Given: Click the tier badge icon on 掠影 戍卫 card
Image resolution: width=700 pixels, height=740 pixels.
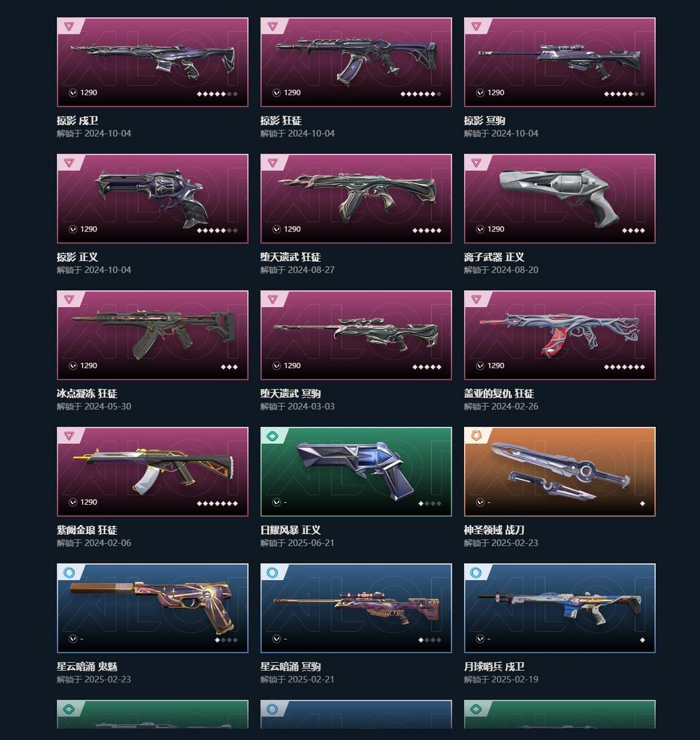Looking at the screenshot, I should tap(69, 27).
